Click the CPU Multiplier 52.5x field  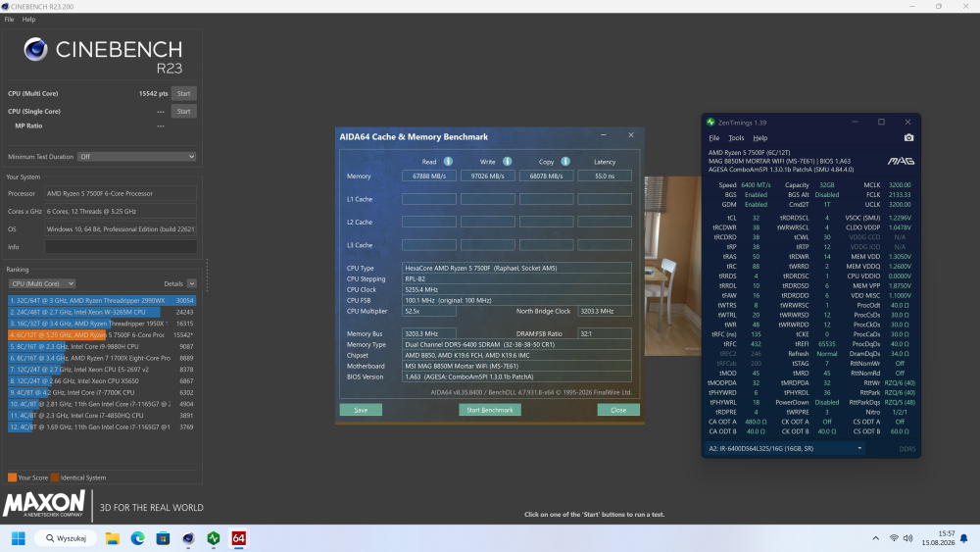click(429, 311)
